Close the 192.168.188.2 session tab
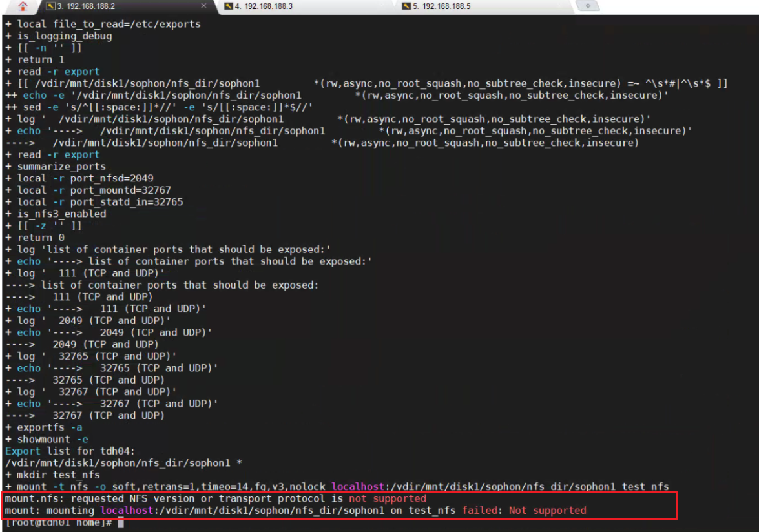The image size is (759, 532). click(x=204, y=6)
